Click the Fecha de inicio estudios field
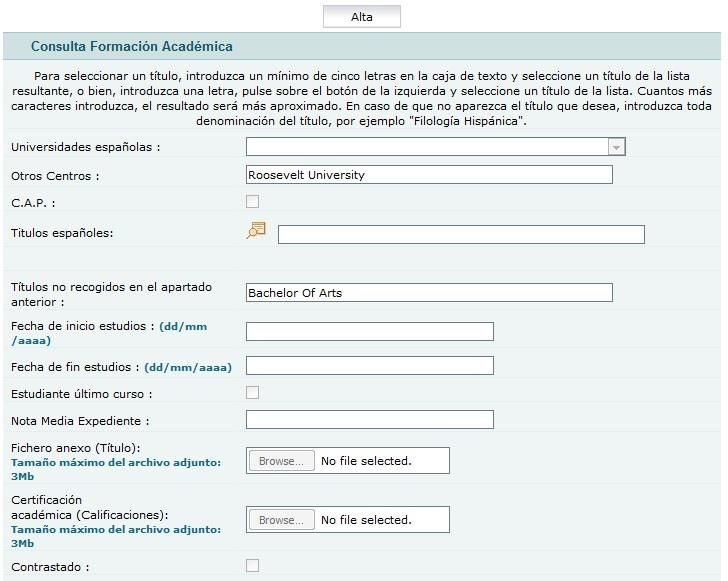Image resolution: width=728 pixels, height=581 pixels. (x=370, y=332)
